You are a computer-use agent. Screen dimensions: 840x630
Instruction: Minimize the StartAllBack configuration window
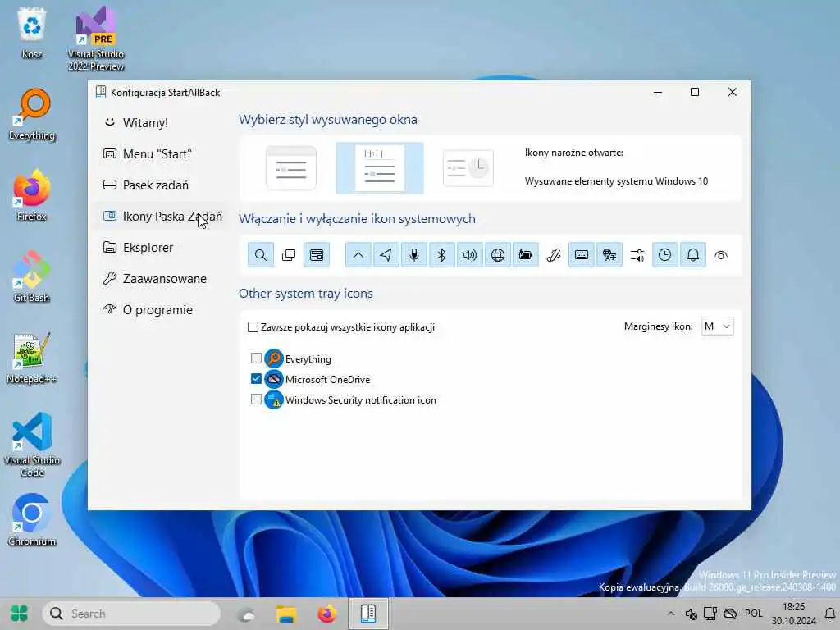pyautogui.click(x=658, y=92)
